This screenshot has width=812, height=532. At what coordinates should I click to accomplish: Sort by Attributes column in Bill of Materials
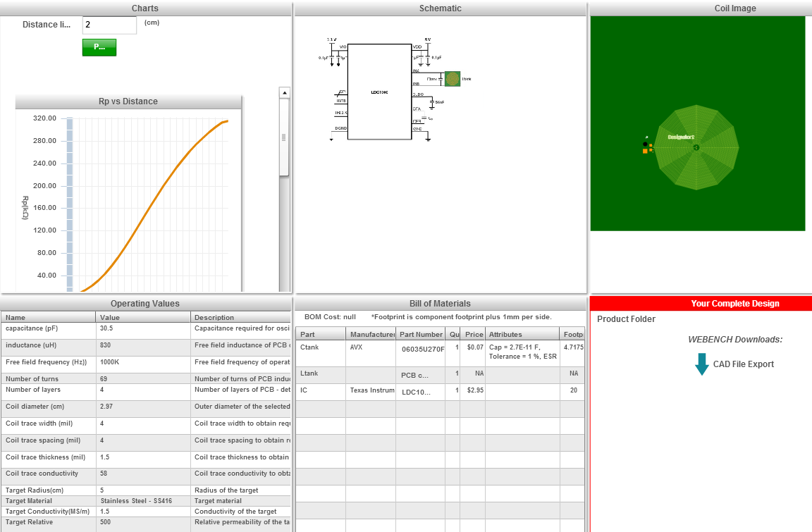522,334
